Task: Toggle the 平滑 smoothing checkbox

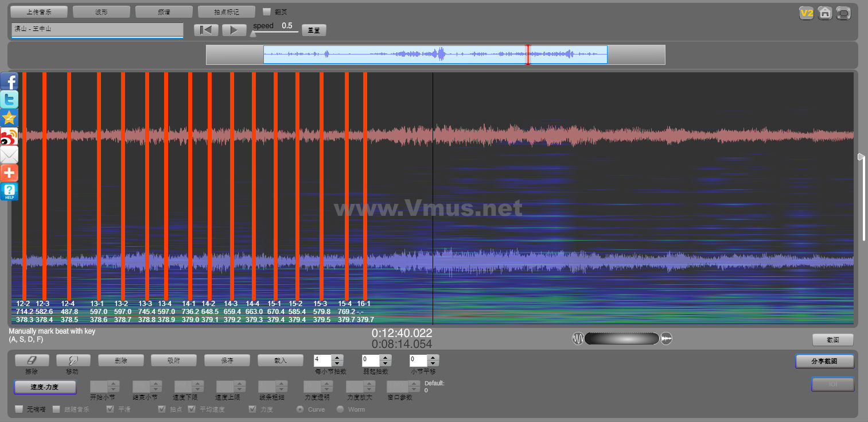Action: tap(111, 409)
